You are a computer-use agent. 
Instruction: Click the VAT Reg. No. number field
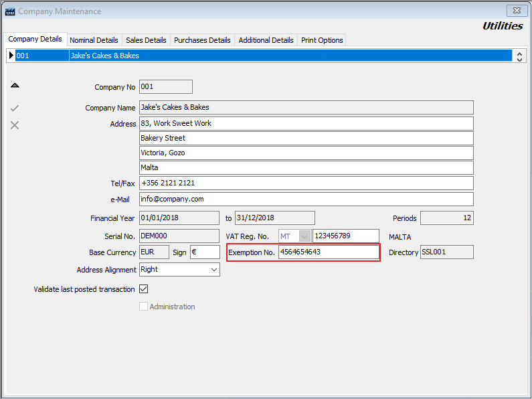point(346,236)
